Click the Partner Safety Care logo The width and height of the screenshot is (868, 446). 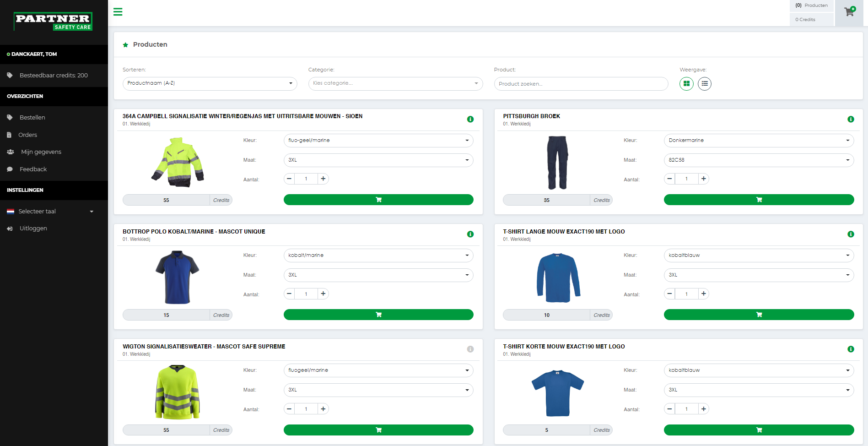[x=53, y=22]
